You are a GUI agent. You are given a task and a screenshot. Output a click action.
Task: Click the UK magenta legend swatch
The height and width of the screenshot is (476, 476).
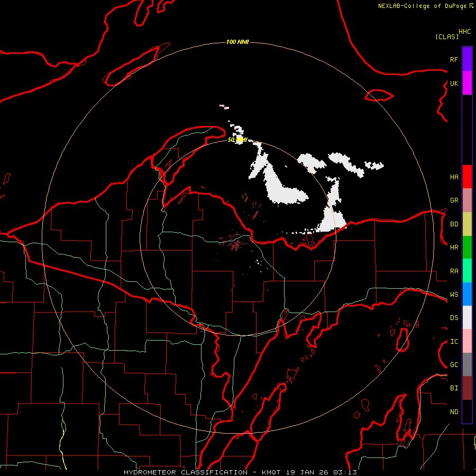pos(467,83)
